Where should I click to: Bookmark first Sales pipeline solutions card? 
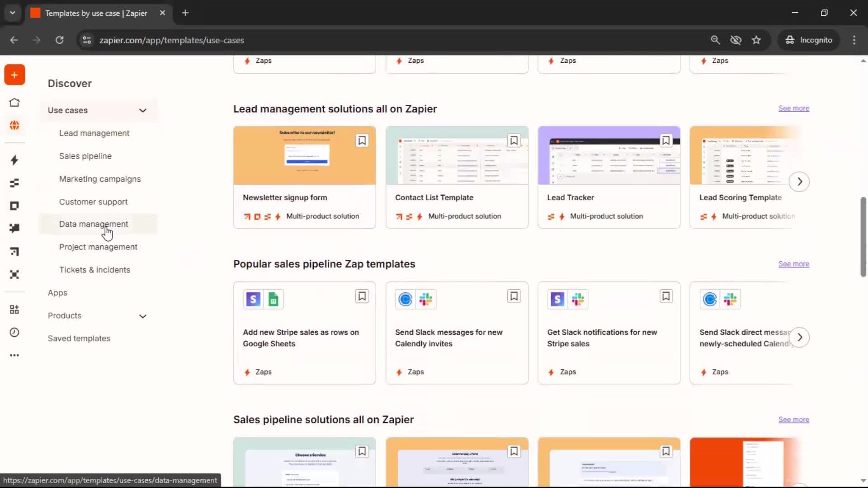tap(362, 451)
